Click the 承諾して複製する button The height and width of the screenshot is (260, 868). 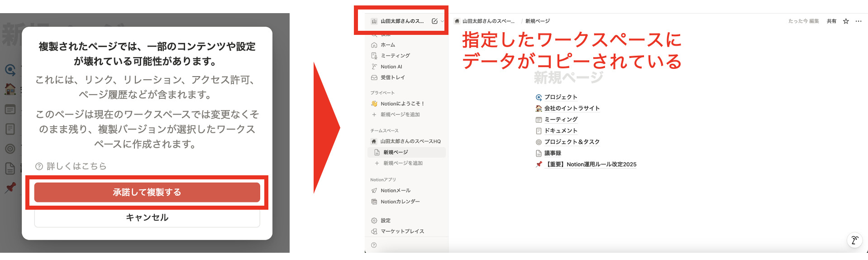(x=147, y=193)
